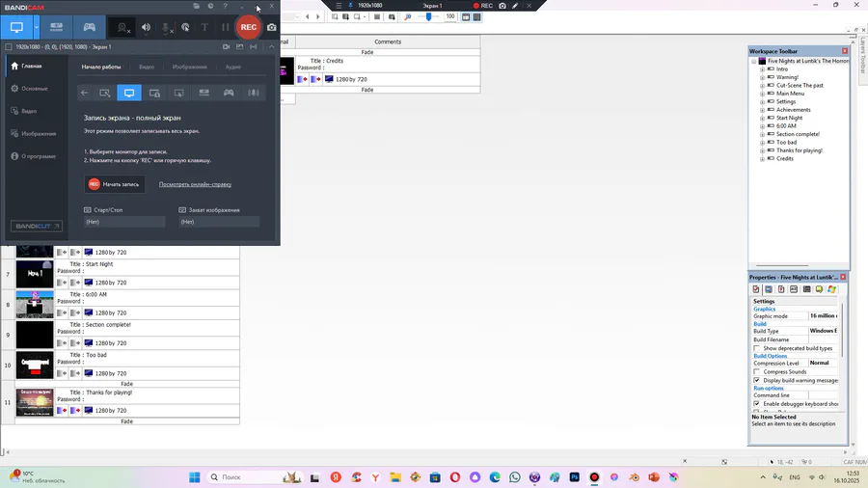
Task: Click camera icon on top recording bar
Action: click(502, 6)
